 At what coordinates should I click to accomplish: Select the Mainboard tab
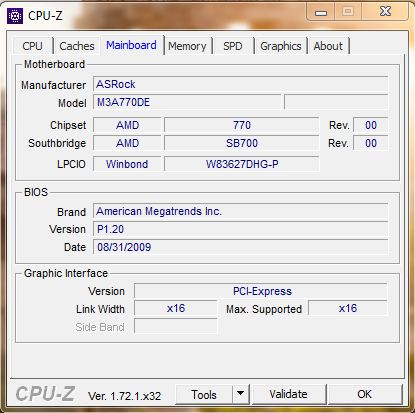click(x=131, y=45)
